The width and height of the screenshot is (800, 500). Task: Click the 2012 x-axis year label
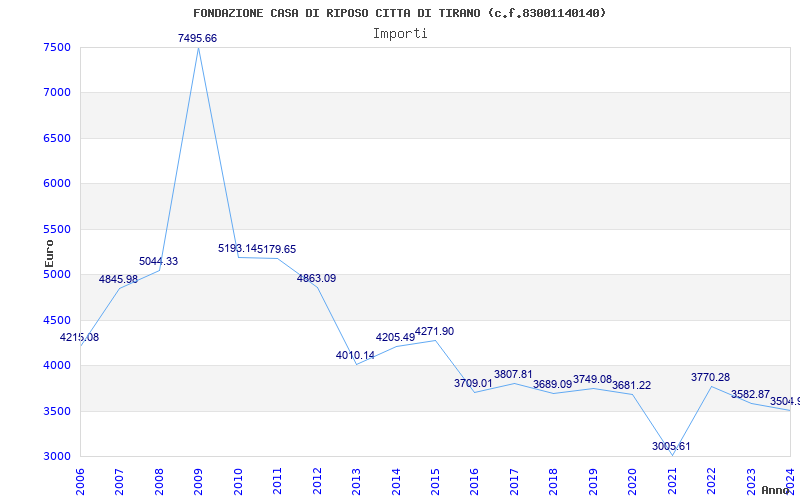(x=317, y=481)
